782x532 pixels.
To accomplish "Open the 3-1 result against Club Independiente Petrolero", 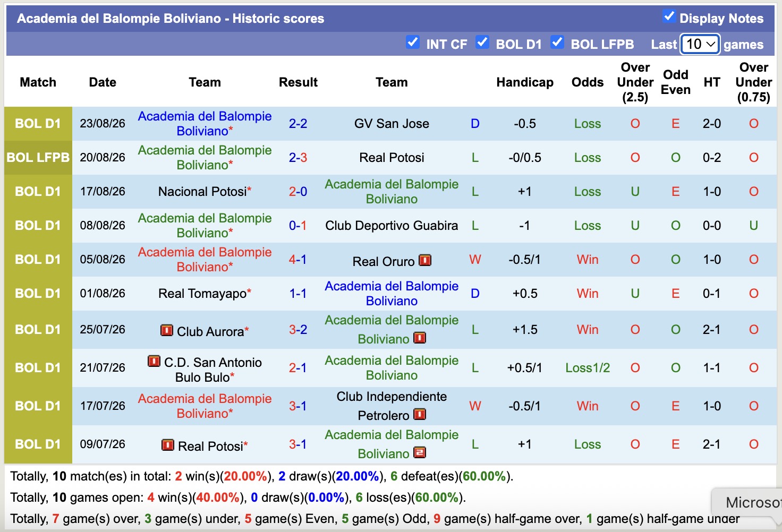I will [298, 406].
